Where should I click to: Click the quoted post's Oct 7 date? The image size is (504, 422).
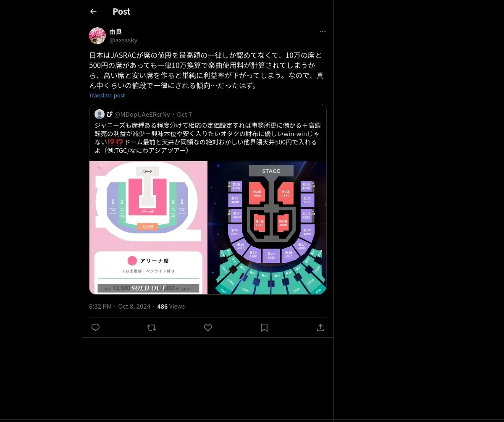point(184,115)
